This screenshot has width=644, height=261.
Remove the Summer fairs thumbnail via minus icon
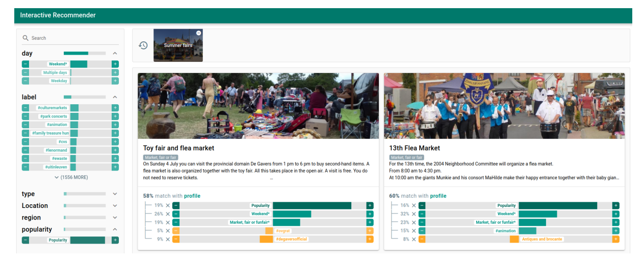[198, 33]
